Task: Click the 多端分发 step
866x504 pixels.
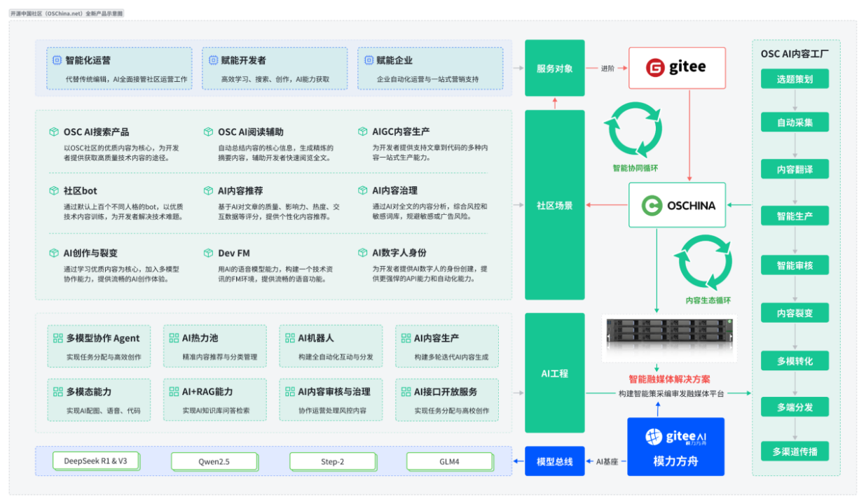Action: [x=795, y=407]
